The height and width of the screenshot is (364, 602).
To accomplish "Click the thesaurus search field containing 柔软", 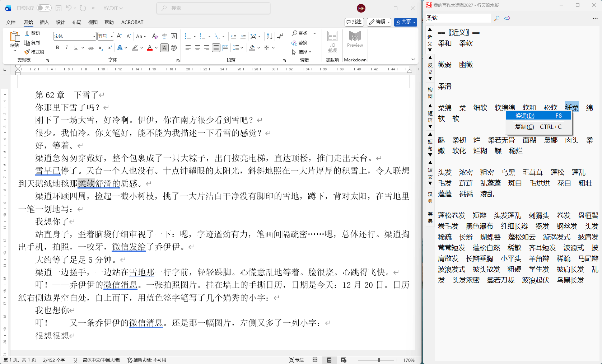I will pyautogui.click(x=457, y=18).
